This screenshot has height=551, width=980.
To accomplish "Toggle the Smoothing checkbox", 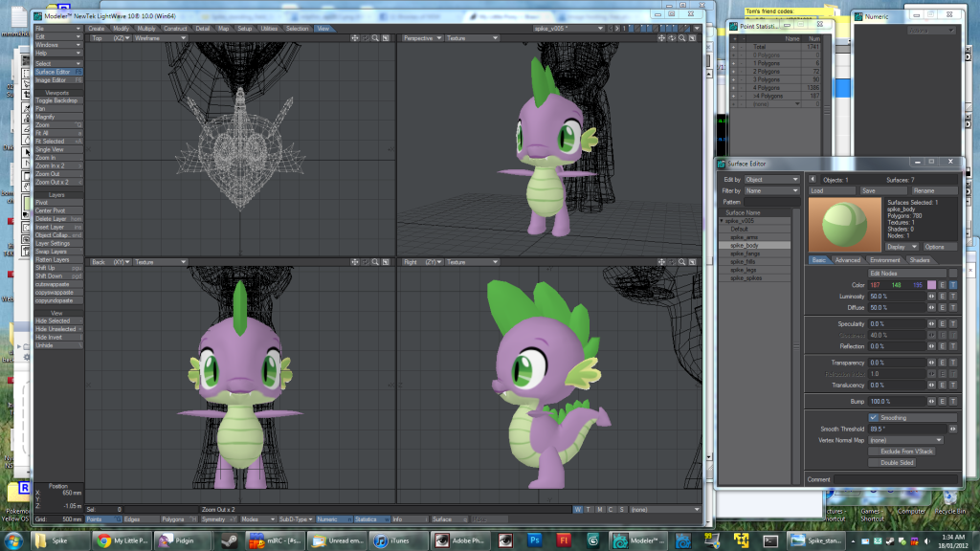I will (873, 417).
